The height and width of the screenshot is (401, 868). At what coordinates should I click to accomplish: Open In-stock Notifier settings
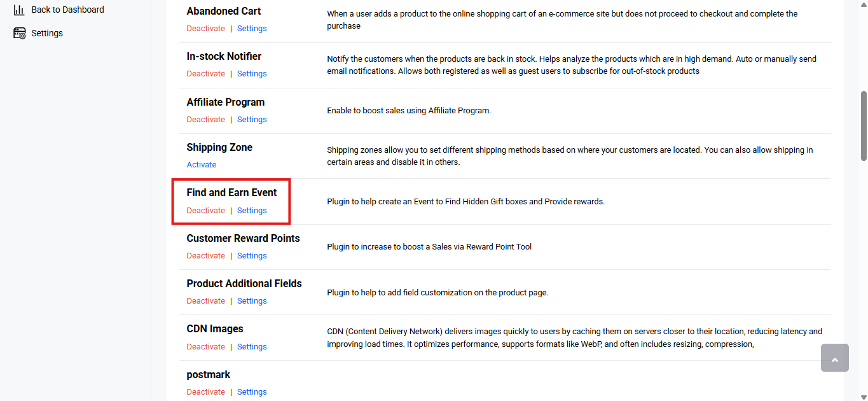(252, 74)
